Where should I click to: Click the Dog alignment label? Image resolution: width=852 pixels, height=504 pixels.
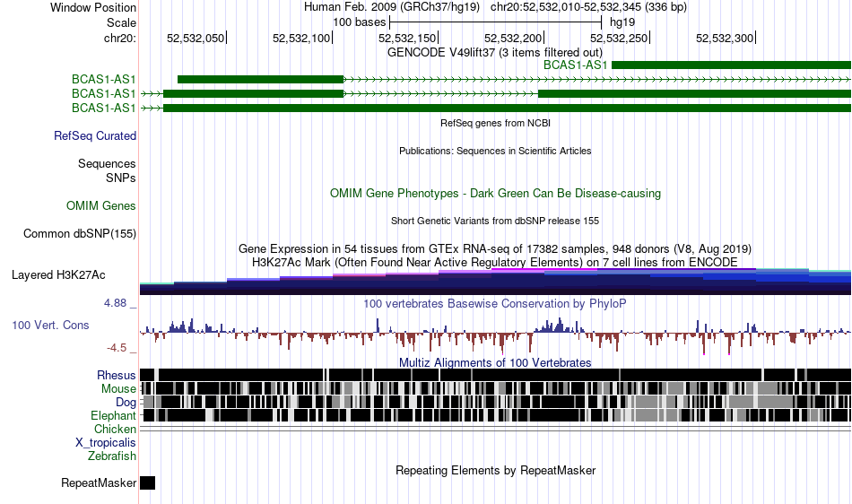click(126, 403)
